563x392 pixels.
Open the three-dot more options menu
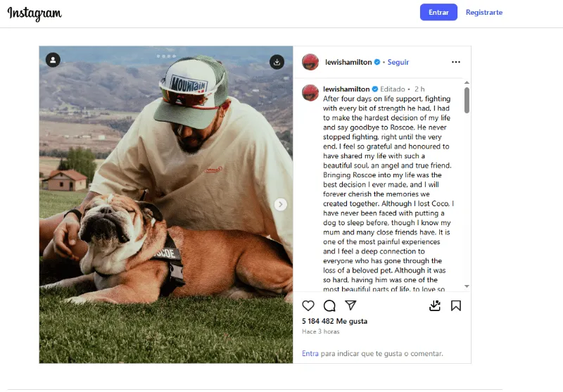[456, 62]
